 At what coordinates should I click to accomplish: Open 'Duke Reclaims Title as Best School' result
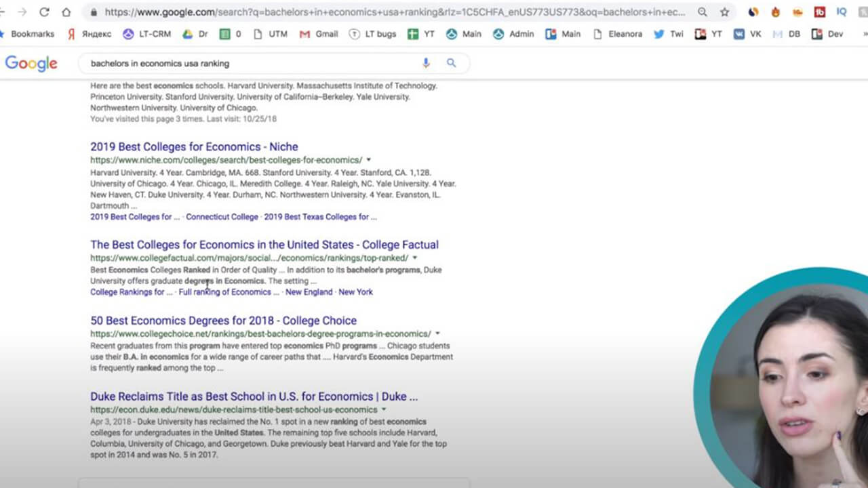254,396
